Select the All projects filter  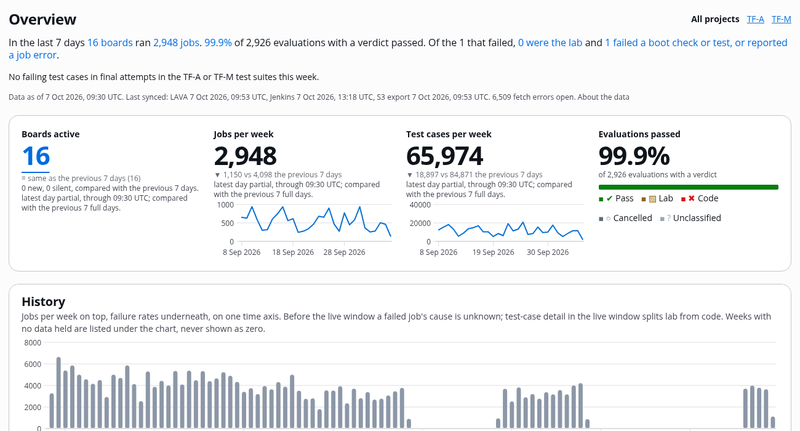coord(715,19)
